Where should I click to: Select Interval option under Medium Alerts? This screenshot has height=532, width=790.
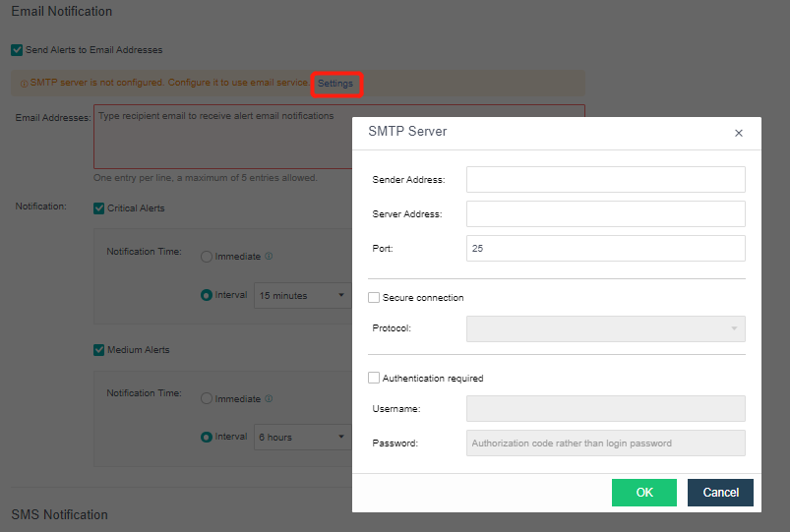(x=207, y=438)
